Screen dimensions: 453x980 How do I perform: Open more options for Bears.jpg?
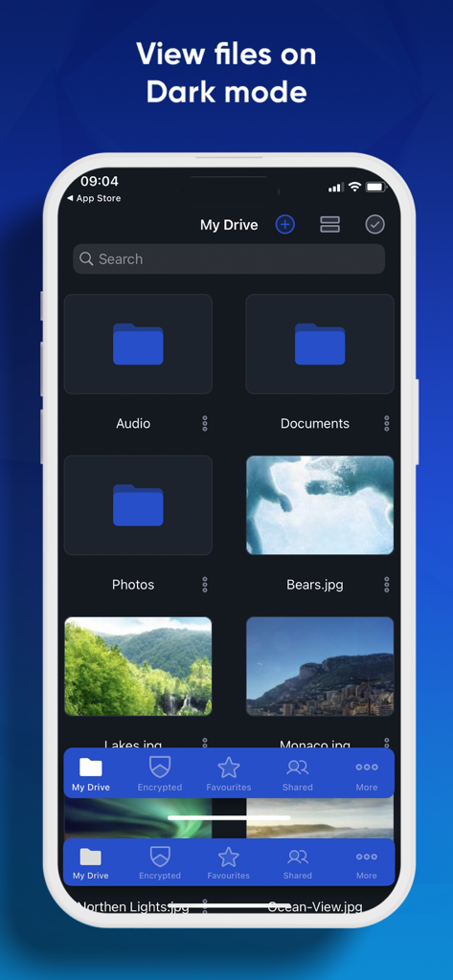pos(387,585)
